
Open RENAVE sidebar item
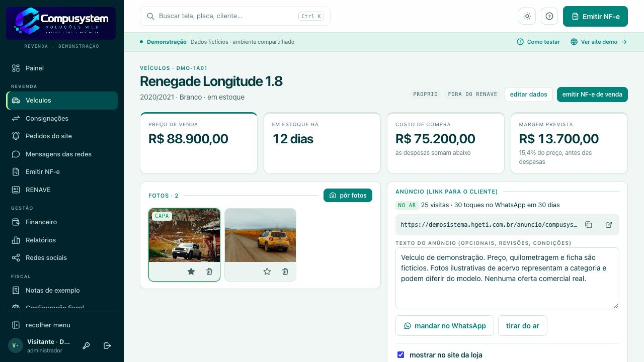point(62,190)
